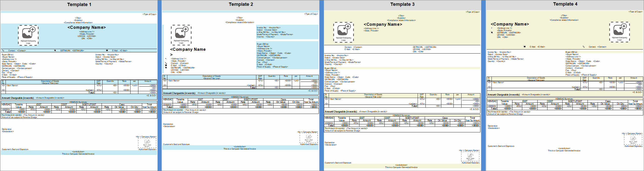Click Buyer (Bill to) label in Template 1
644x171 pixels.
(x=8, y=55)
